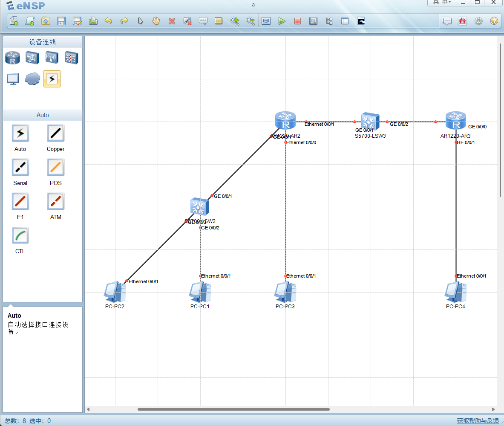Select the Switch device category
Screen dimensions: 504x426
32,58
